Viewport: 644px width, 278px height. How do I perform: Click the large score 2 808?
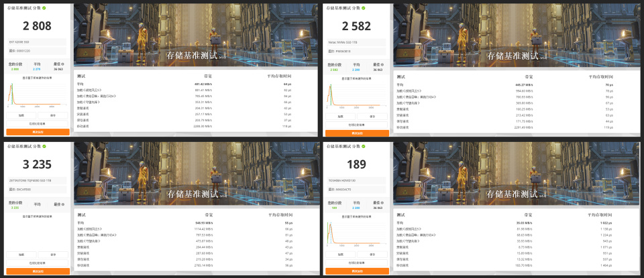pos(37,26)
